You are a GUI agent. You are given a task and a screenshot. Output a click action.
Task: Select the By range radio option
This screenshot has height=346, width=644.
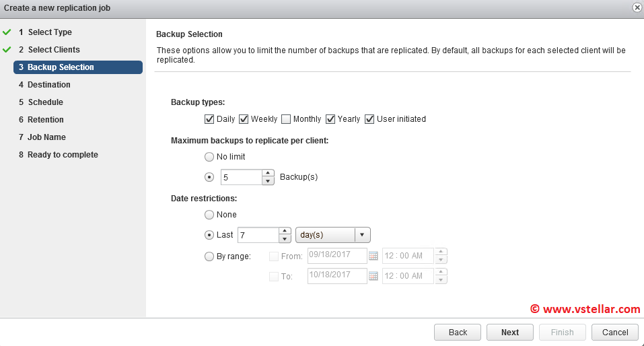(x=209, y=256)
